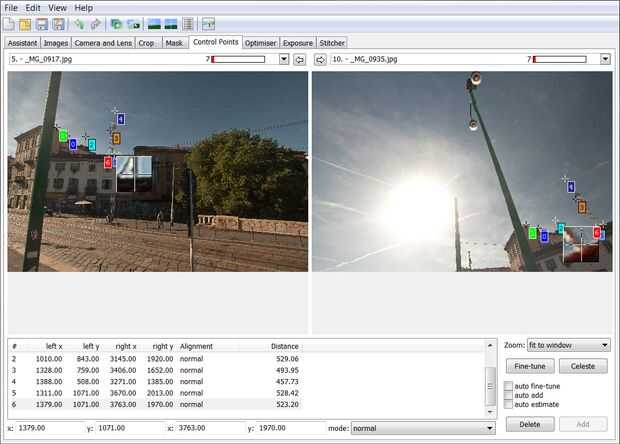Viewport: 620px width, 444px height.
Task: Select red control point 6 in left image
Action: 108,162
